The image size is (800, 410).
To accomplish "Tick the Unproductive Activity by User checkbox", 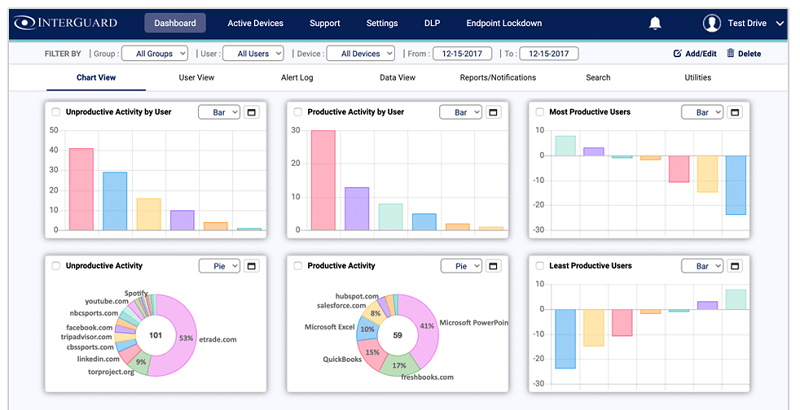I will point(56,112).
